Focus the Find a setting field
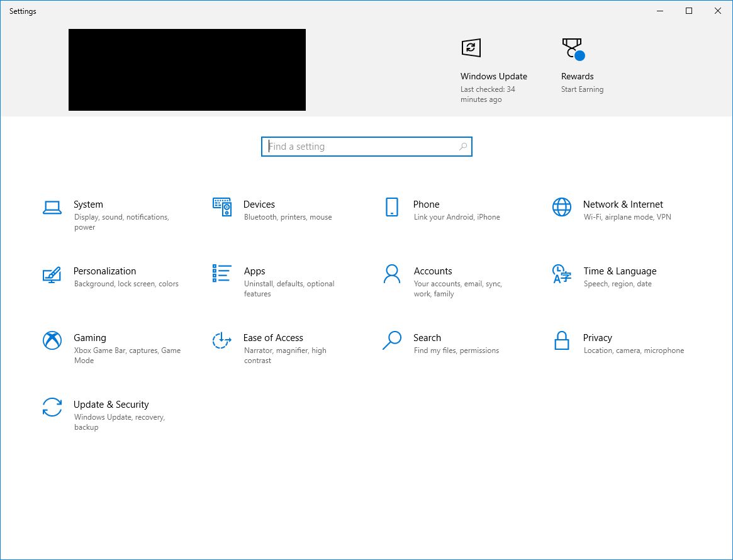This screenshot has width=733, height=560. 366,147
